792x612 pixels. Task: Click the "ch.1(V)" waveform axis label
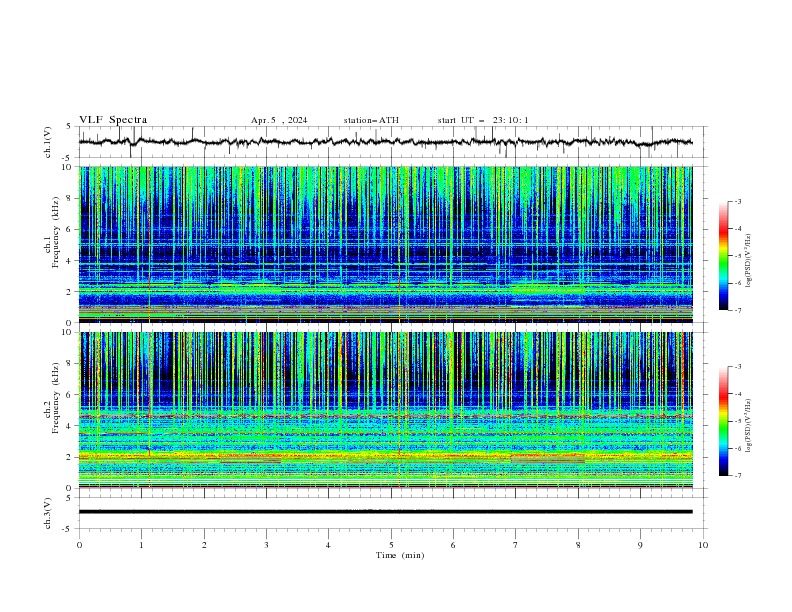[x=48, y=142]
